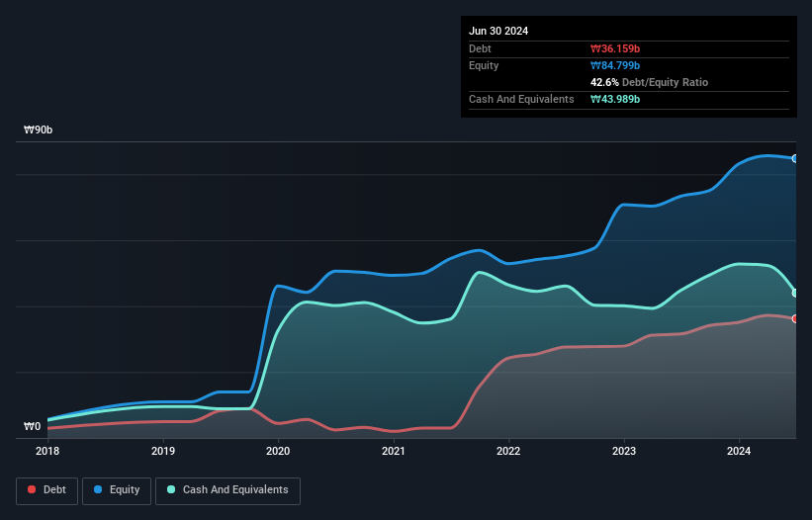This screenshot has height=520, width=812.
Task: Click the ₩90b y-axis label
Action: pos(38,130)
